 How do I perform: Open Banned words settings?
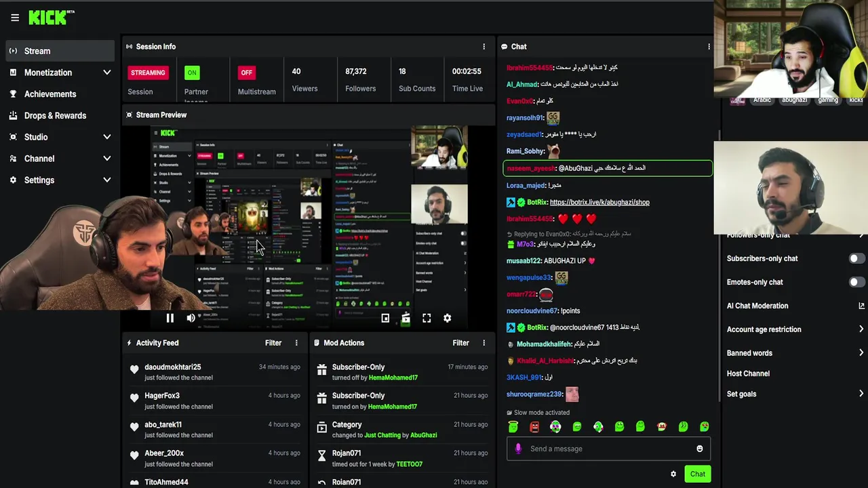tap(795, 353)
